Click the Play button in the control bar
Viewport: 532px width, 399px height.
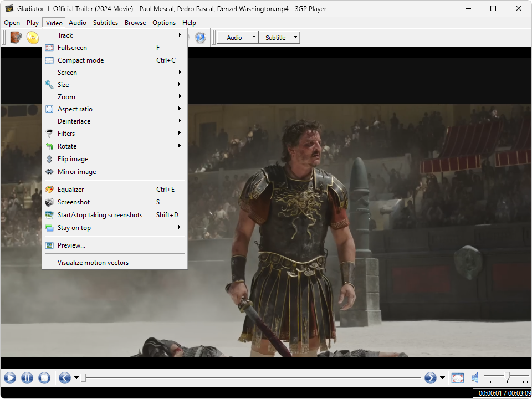click(10, 378)
